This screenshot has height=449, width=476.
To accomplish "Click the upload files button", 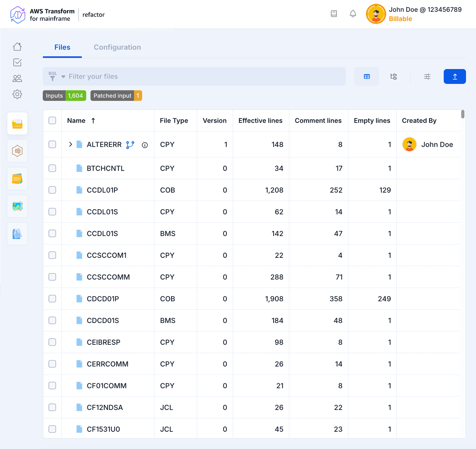I will (x=454, y=77).
